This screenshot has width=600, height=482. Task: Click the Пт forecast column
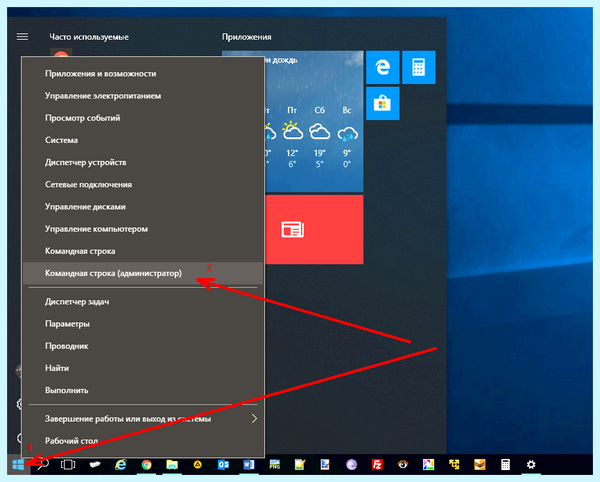(292, 137)
